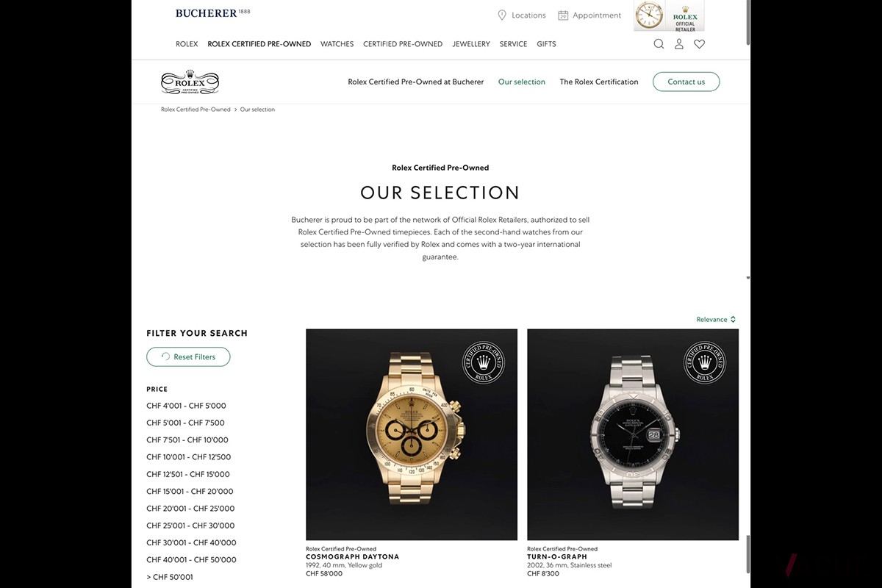The height and width of the screenshot is (588, 882).
Task: Open the Cosmograph Daytona watch image
Action: tap(412, 434)
